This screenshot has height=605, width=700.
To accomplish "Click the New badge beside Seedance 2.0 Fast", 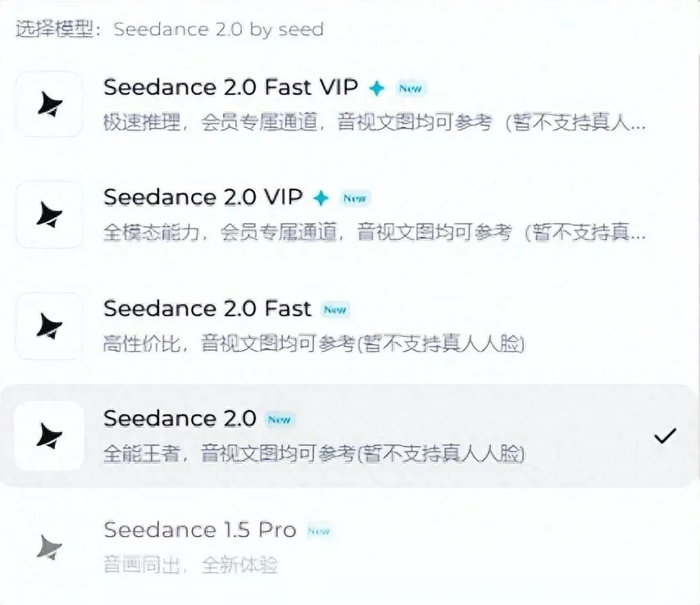I will pyautogui.click(x=334, y=309).
